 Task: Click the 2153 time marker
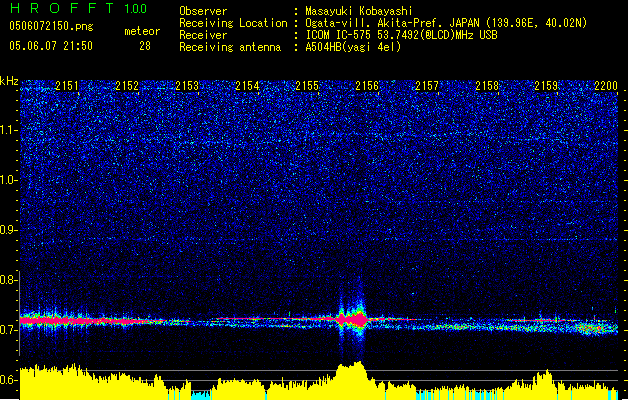coord(187,86)
